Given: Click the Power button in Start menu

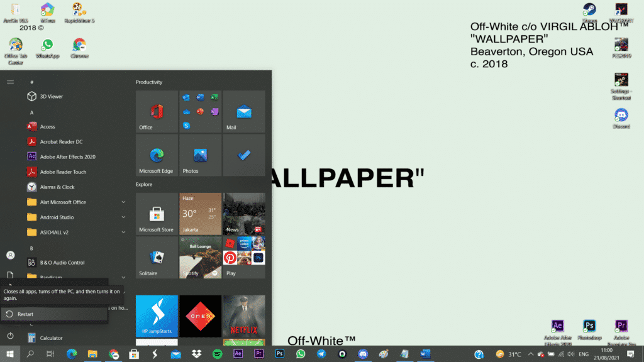Looking at the screenshot, I should pos(10,336).
